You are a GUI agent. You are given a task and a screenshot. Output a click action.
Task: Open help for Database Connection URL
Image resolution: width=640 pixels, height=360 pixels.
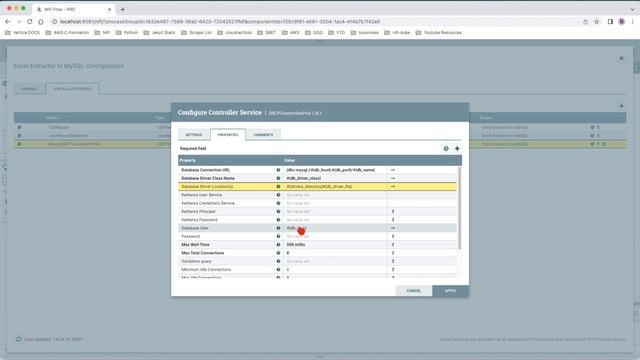pyautogui.click(x=278, y=170)
